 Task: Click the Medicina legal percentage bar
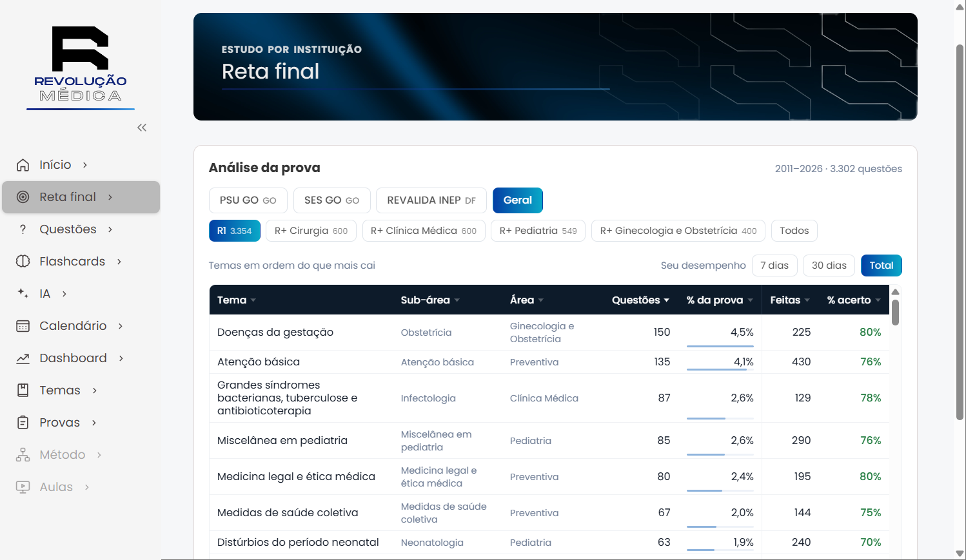(x=720, y=490)
